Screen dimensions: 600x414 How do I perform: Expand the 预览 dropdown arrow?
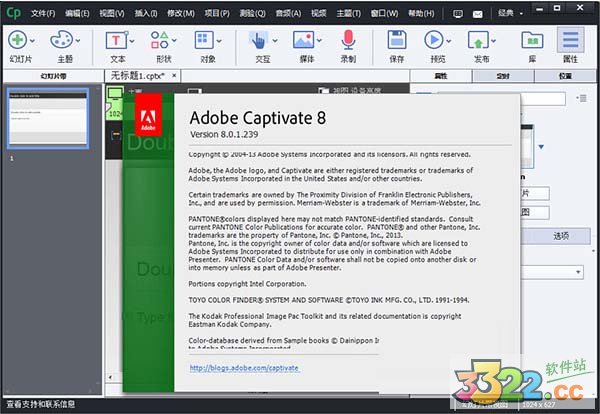point(448,41)
